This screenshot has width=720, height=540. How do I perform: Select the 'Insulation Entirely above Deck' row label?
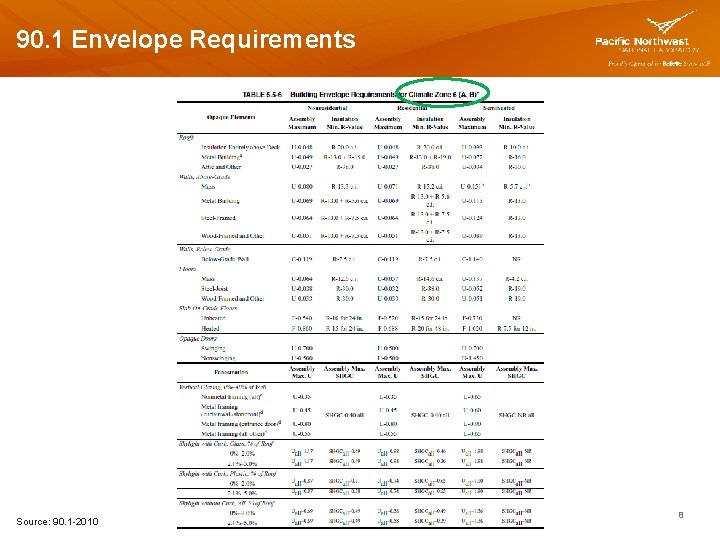click(x=241, y=147)
